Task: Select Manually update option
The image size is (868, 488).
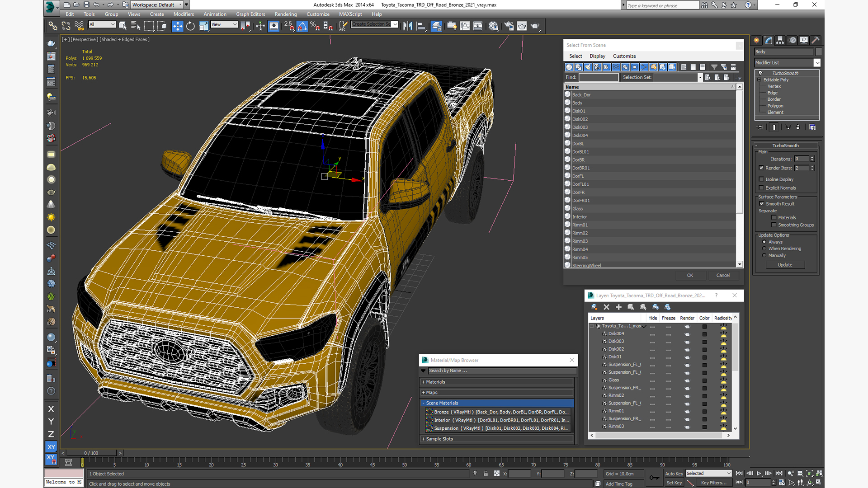Action: 764,255
